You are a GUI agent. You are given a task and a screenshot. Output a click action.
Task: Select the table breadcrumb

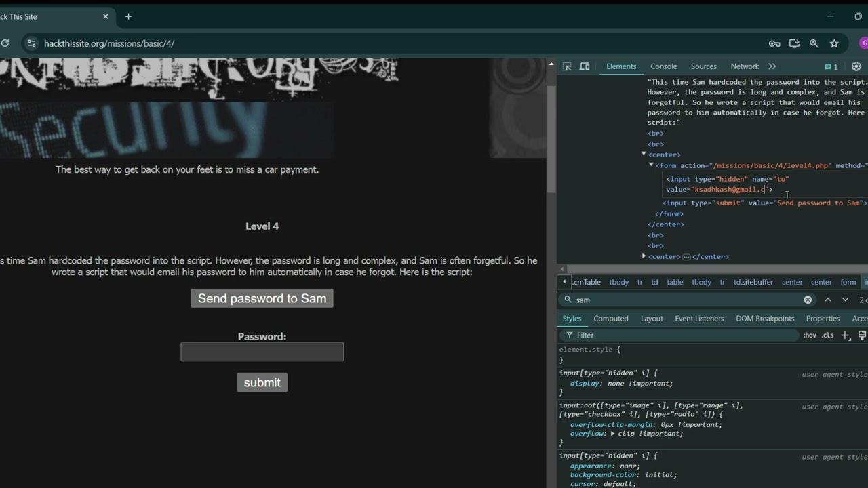tap(675, 282)
